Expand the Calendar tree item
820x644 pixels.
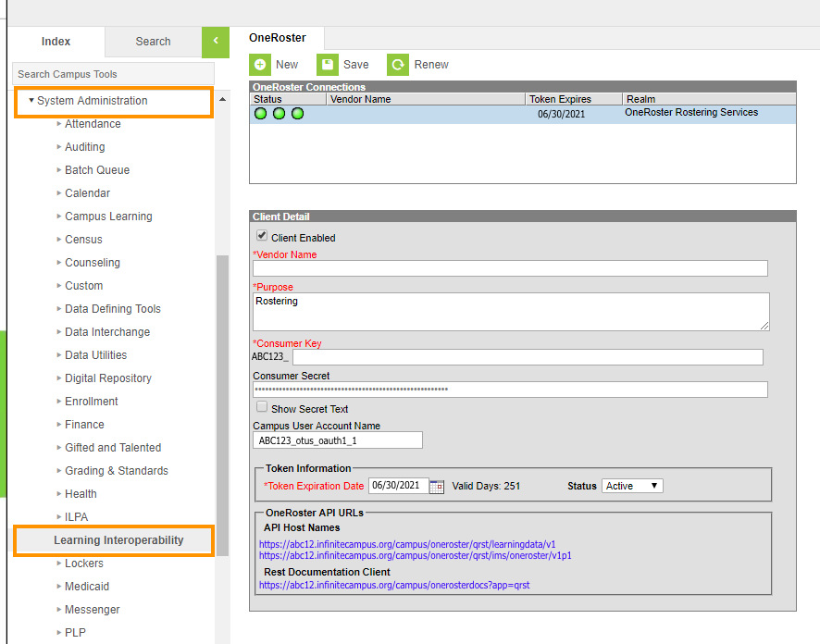coord(59,192)
